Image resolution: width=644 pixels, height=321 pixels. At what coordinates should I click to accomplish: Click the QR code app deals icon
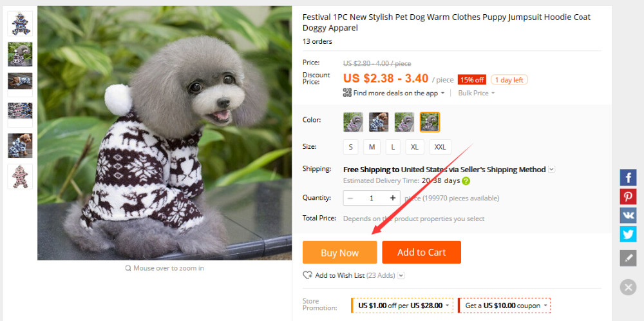[x=347, y=93]
